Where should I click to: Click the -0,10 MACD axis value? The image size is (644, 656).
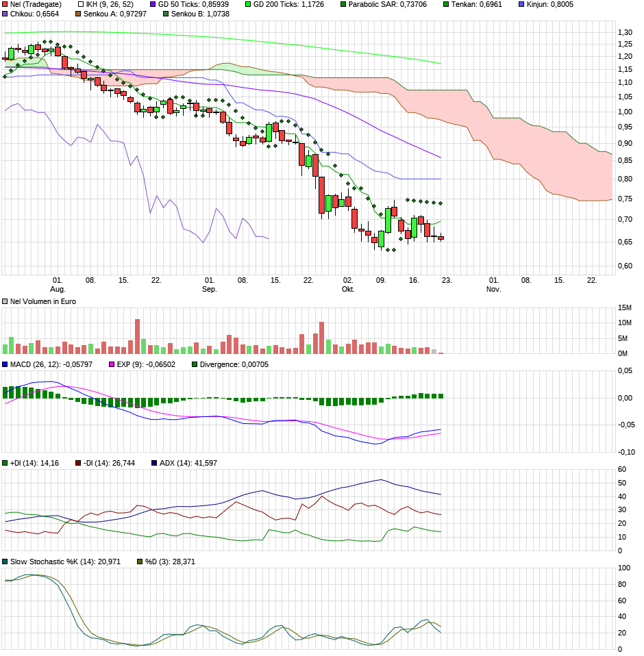click(x=626, y=452)
